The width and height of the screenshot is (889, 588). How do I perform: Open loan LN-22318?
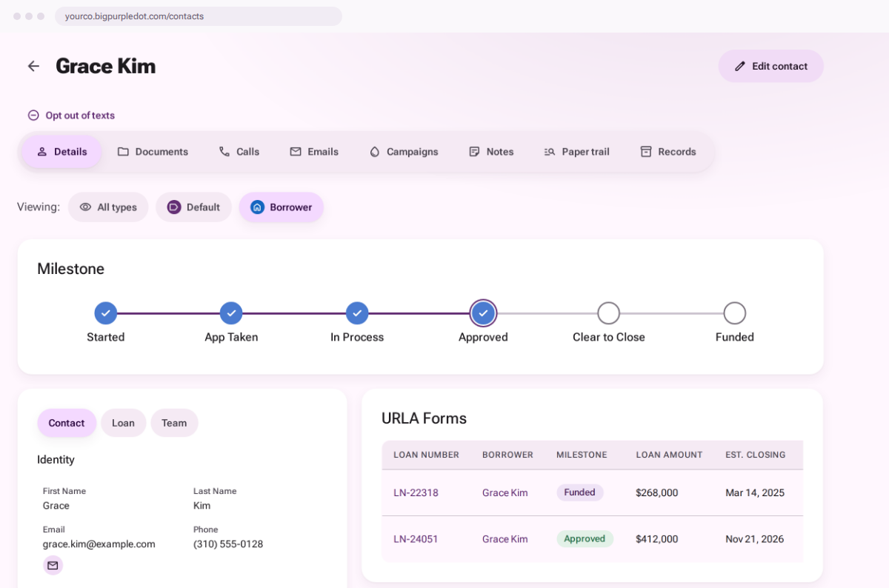[x=416, y=492]
